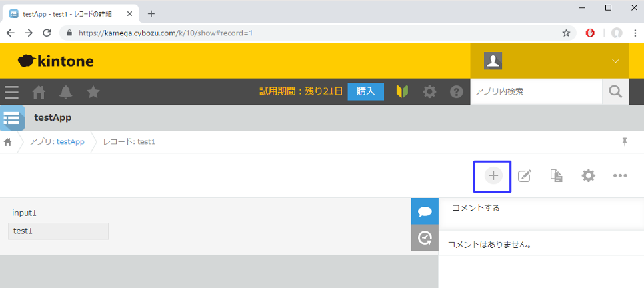Open the three-dots more options menu

pyautogui.click(x=620, y=176)
